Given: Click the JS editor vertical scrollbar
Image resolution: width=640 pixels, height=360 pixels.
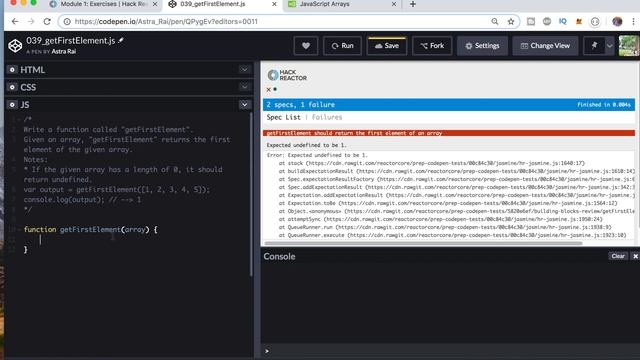Looking at the screenshot, I should tap(251, 193).
